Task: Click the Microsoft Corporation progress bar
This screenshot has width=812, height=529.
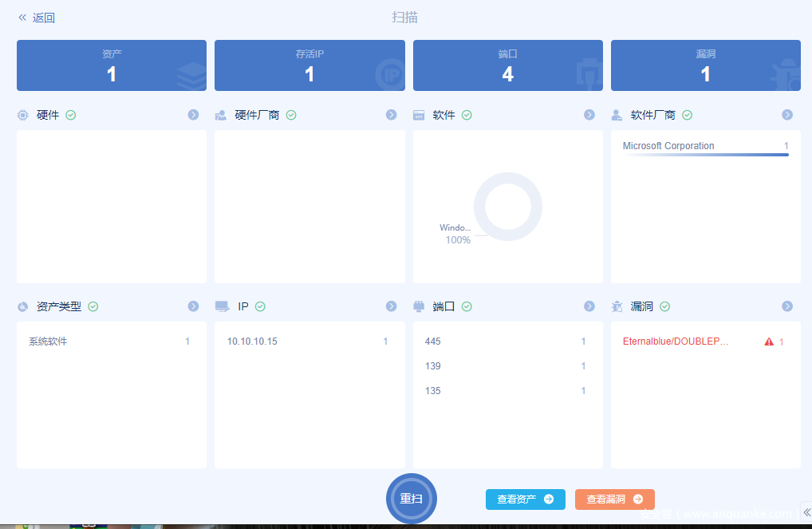Action: coord(705,155)
